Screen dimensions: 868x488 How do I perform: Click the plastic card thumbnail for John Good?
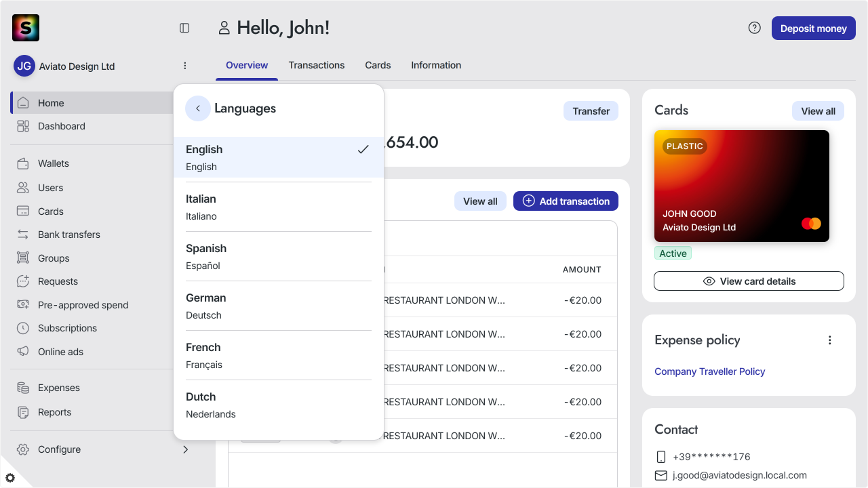pyautogui.click(x=742, y=186)
